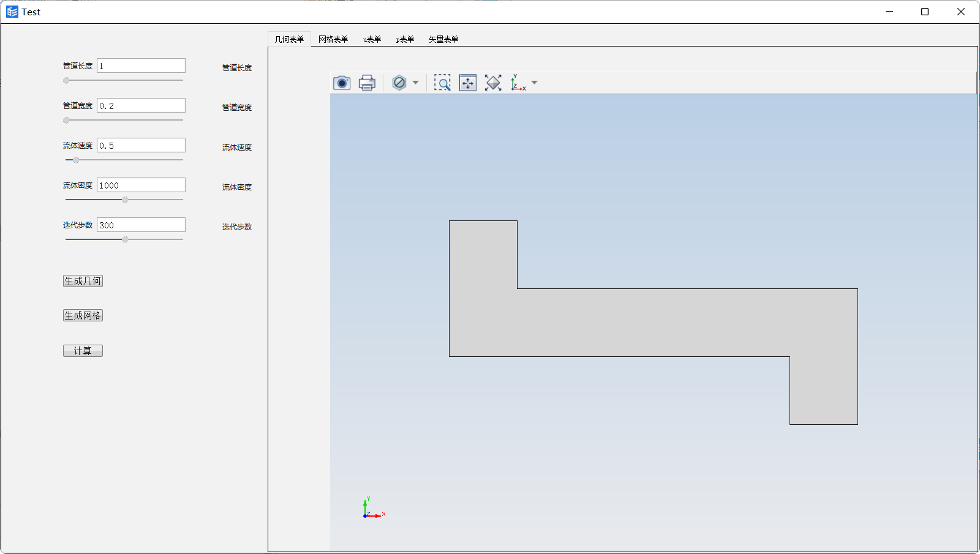Click the right-side 管道长度 label
This screenshot has height=554, width=980.
click(x=237, y=67)
